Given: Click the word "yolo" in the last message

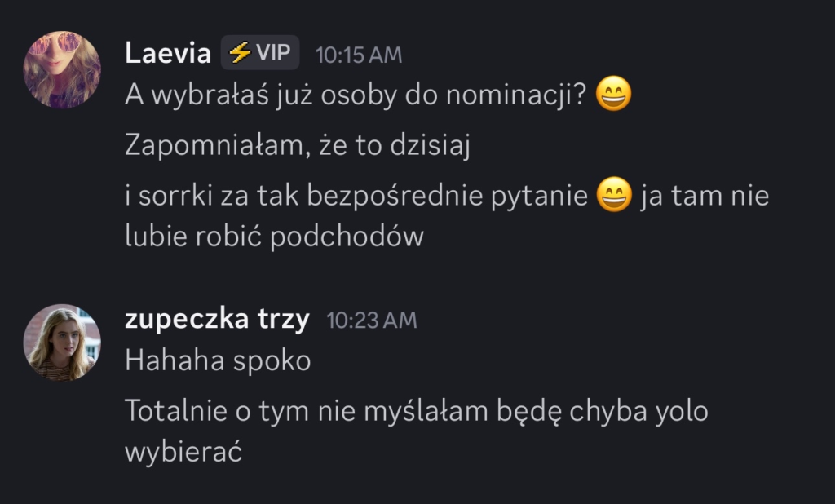Looking at the screenshot, I should [682, 411].
